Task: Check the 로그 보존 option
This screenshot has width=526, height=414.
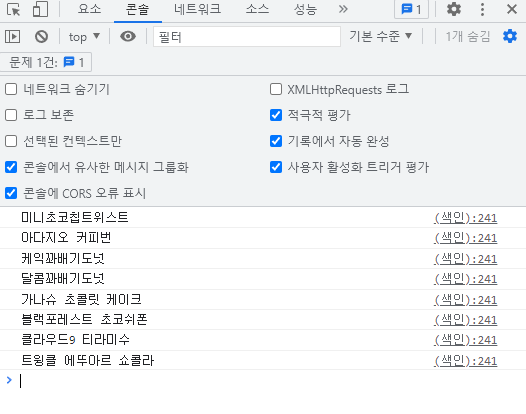Action: pos(11,115)
